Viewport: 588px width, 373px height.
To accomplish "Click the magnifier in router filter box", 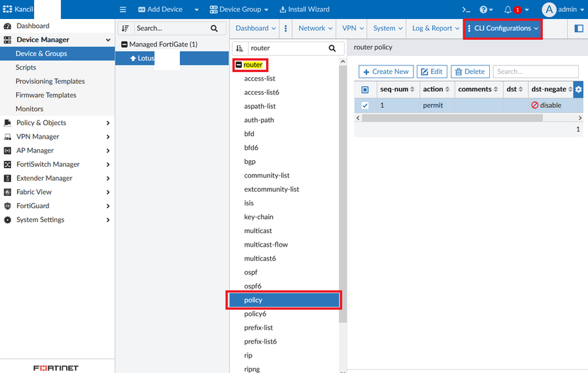I will pyautogui.click(x=332, y=48).
